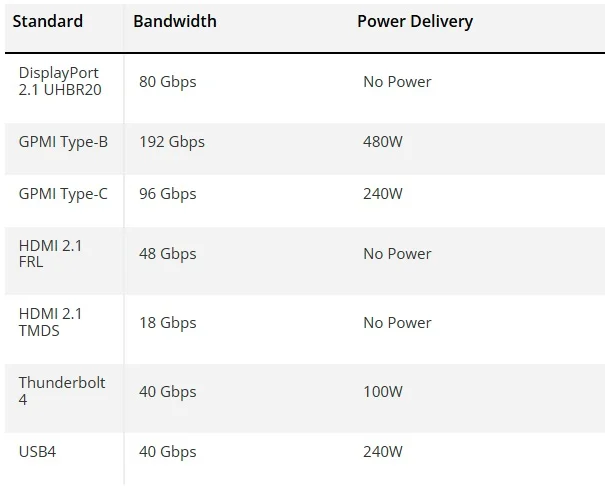The image size is (605, 497).
Task: Select the HDMI 2.1 FRL cell
Action: [x=50, y=254]
